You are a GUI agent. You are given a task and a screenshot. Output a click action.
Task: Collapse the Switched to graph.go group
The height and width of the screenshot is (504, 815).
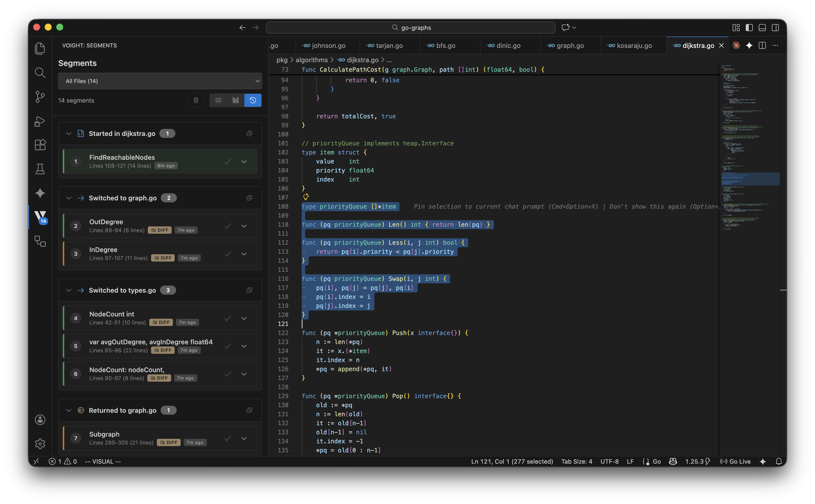[69, 198]
